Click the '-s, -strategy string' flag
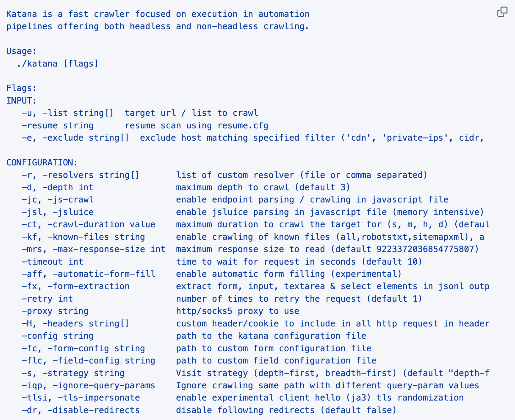 tap(73, 373)
